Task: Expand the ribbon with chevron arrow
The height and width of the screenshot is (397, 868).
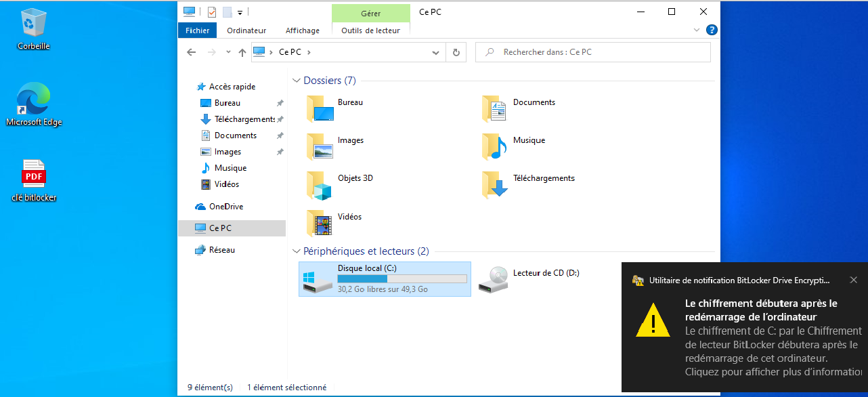Action: point(697,30)
